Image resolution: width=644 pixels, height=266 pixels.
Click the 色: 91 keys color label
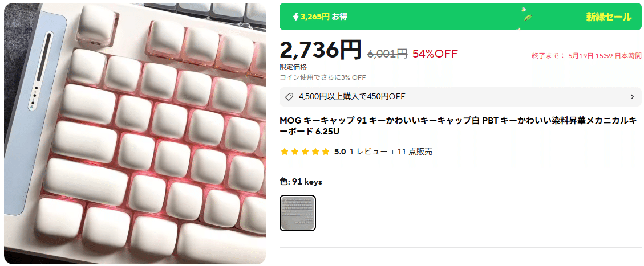[x=301, y=182]
